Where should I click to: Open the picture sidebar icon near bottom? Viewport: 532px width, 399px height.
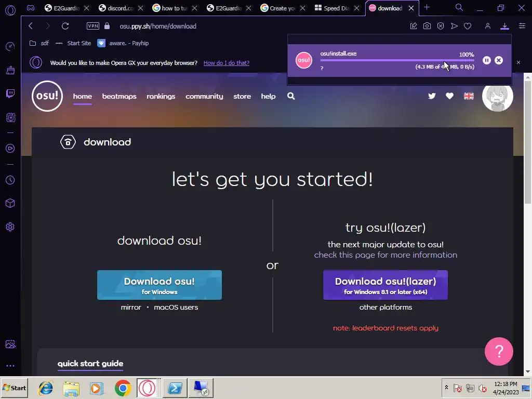point(10,344)
